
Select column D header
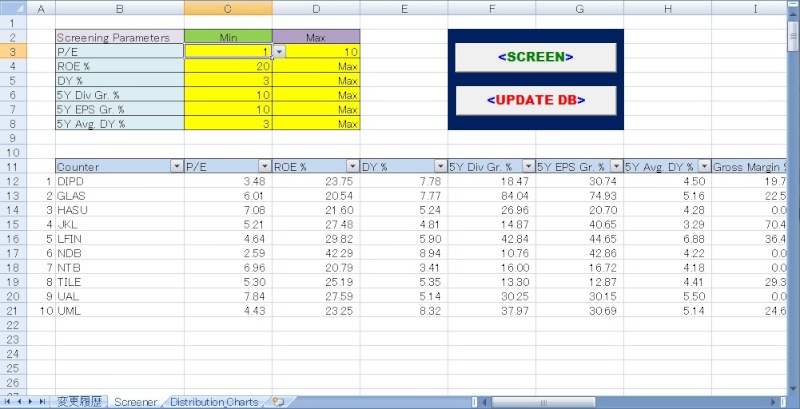coord(316,8)
